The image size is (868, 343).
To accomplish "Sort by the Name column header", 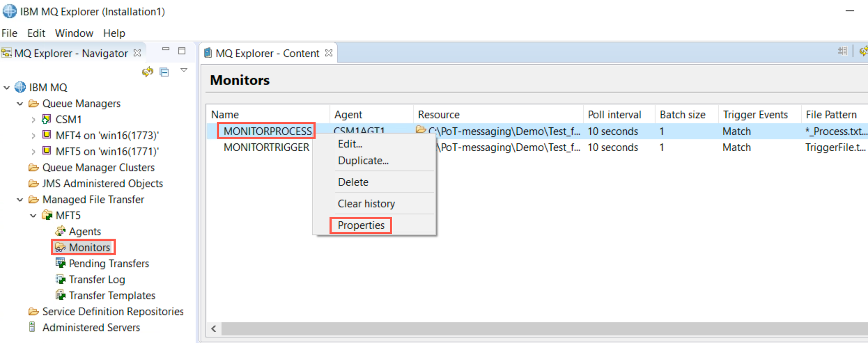I will (x=268, y=114).
